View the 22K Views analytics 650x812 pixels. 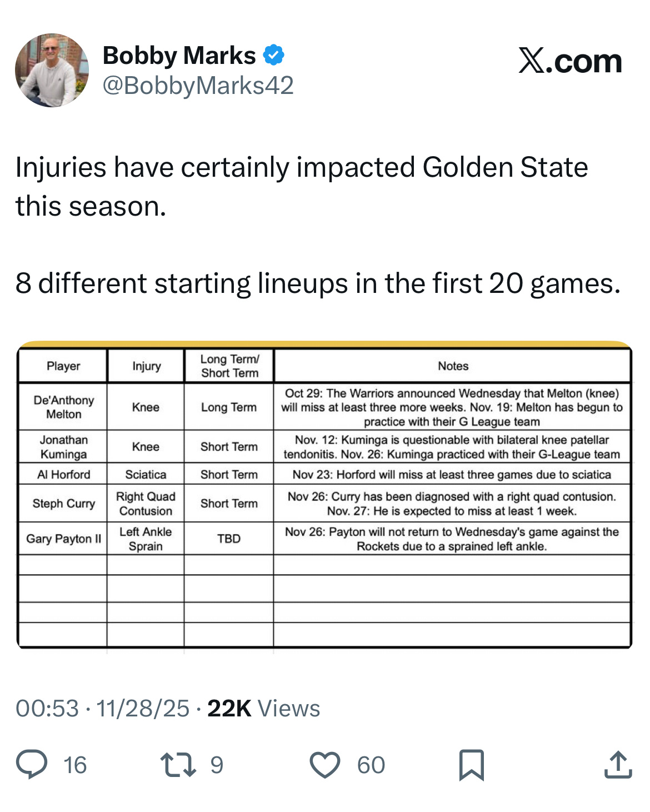pos(264,709)
